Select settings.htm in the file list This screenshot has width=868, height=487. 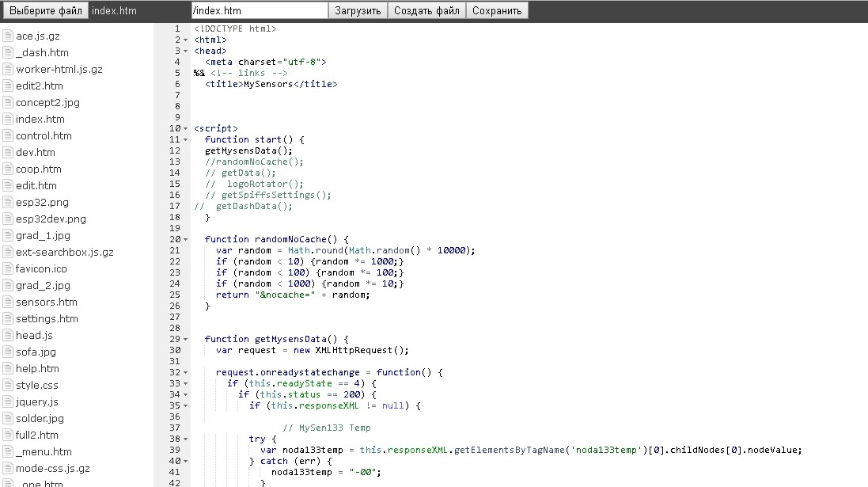47,318
